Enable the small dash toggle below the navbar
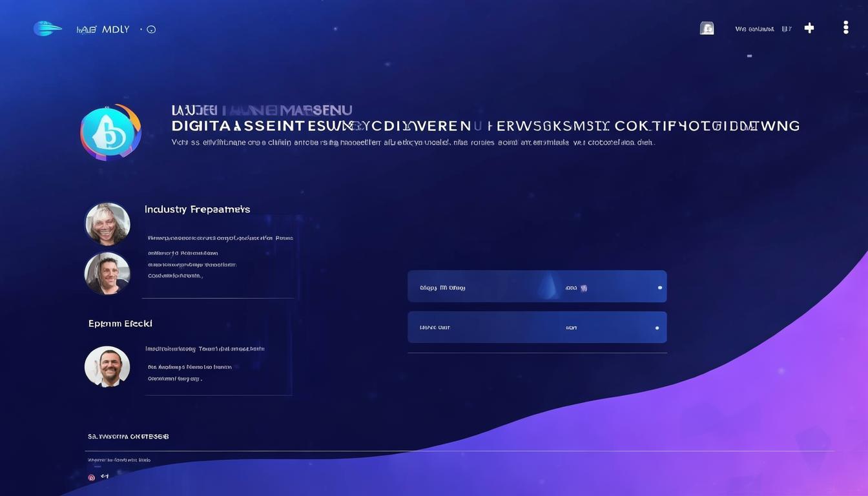The height and width of the screenshot is (496, 868). 749,56
